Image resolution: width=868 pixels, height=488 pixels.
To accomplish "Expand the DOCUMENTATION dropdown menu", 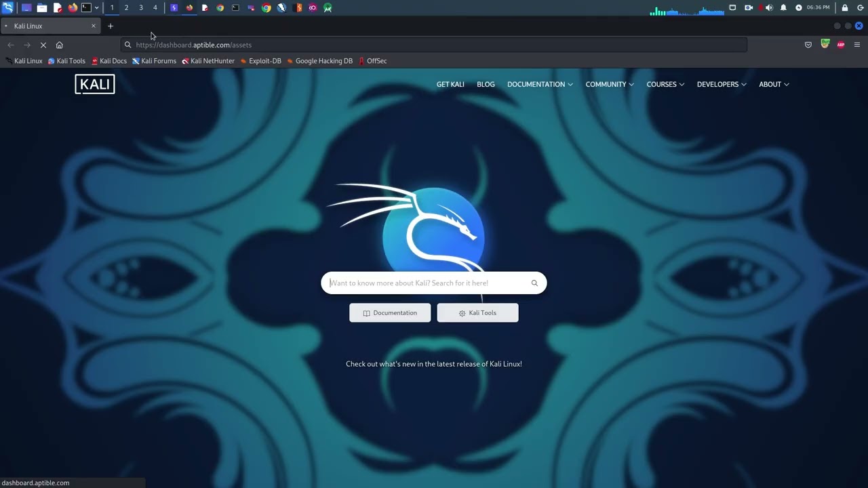I will (x=540, y=84).
